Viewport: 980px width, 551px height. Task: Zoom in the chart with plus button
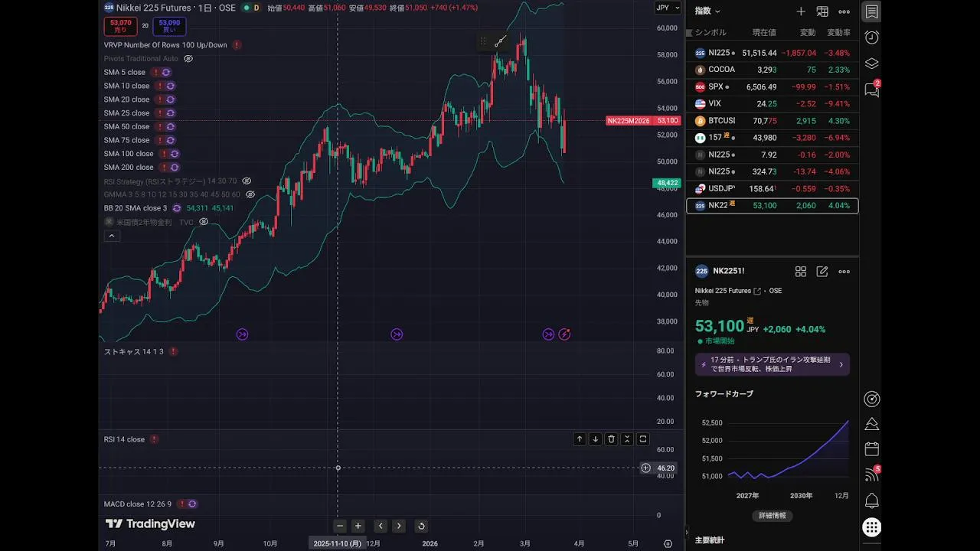click(358, 526)
